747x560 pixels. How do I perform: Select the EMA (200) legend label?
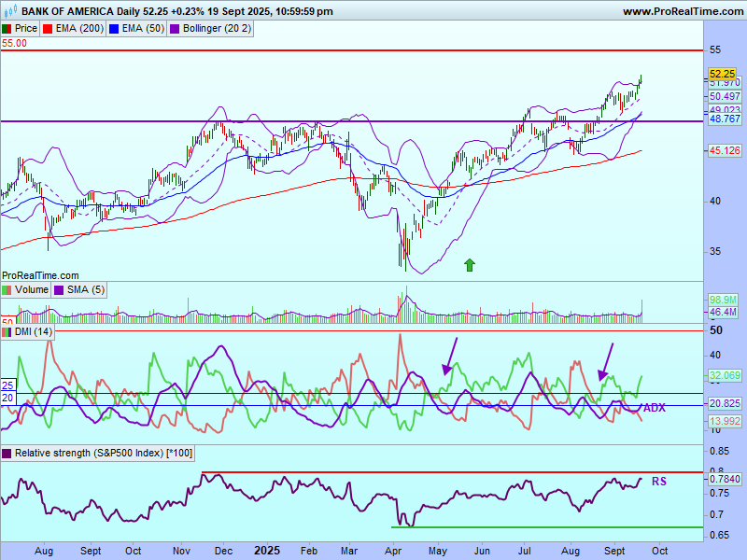(x=78, y=29)
